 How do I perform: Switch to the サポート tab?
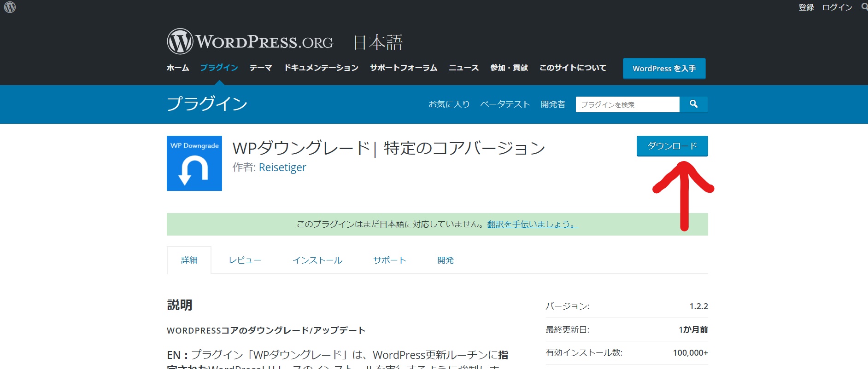pos(390,260)
